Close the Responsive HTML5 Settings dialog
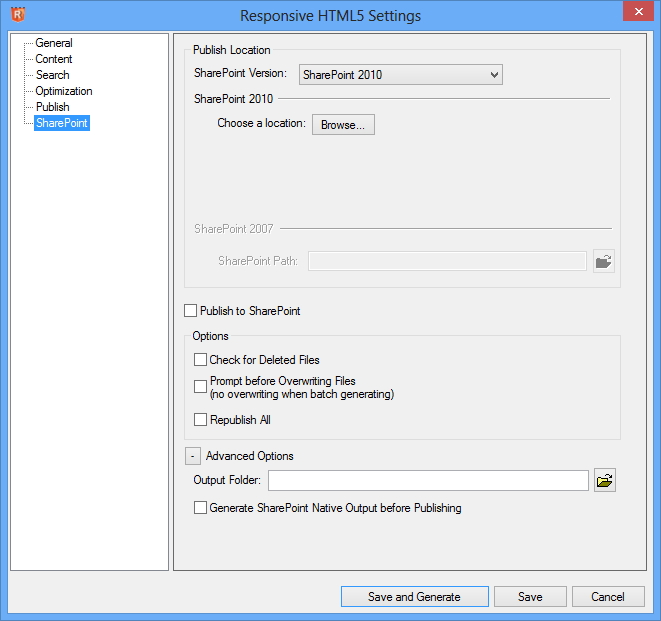 point(636,13)
